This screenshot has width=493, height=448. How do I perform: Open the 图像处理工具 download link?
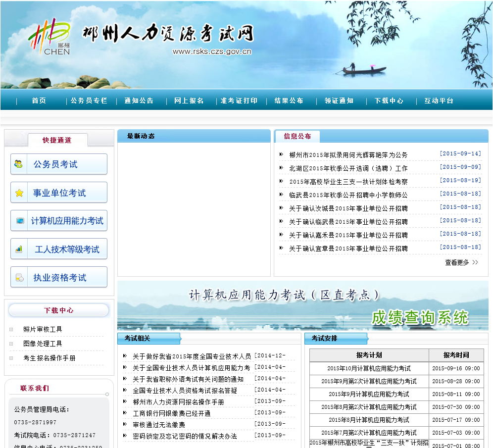coord(43,344)
